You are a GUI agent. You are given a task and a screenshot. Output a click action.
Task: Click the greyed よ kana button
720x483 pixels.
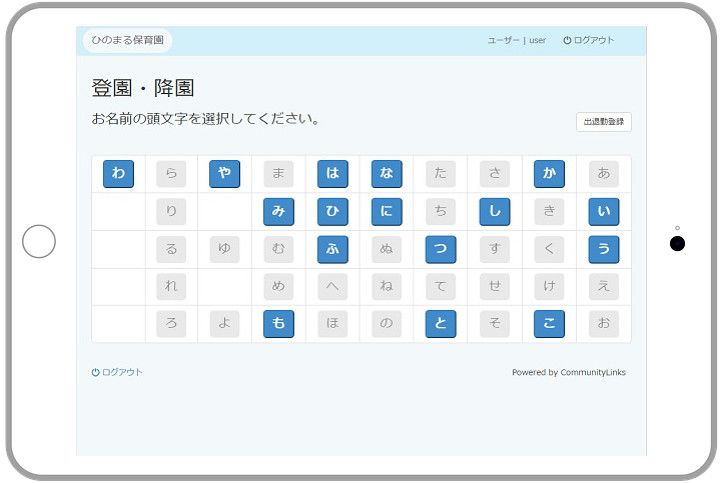tap(225, 324)
